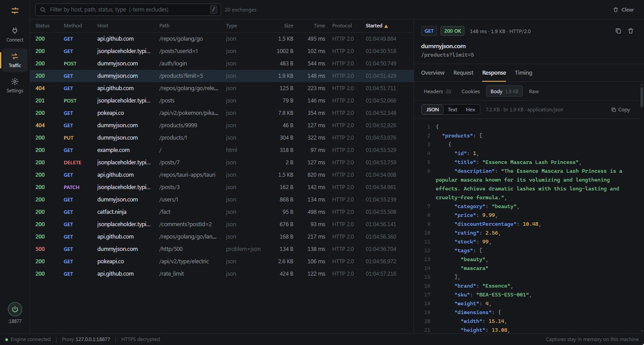Focus the exchange filter field
Image resolution: width=644 pixels, height=345 pixels.
tap(128, 10)
